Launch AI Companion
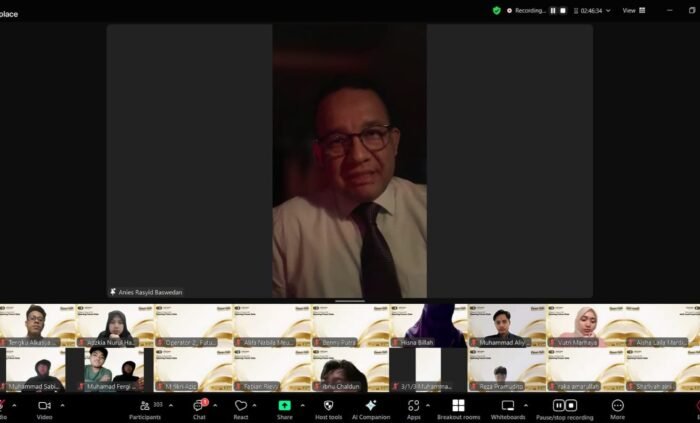The height and width of the screenshot is (423, 700). 370,406
